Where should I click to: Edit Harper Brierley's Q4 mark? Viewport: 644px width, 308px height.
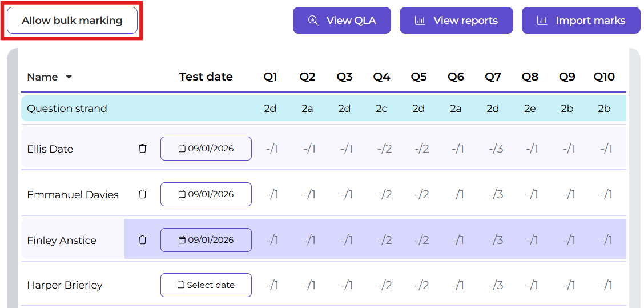(x=384, y=285)
